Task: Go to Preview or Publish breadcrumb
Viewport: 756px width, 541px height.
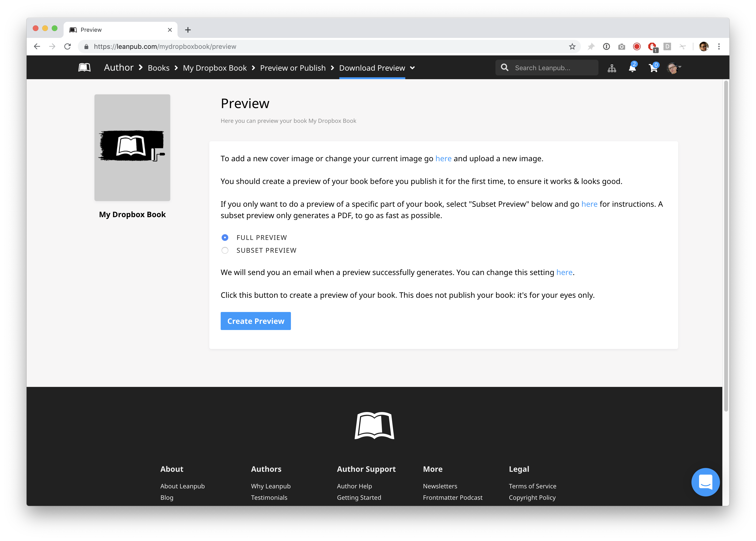Action: pos(293,68)
